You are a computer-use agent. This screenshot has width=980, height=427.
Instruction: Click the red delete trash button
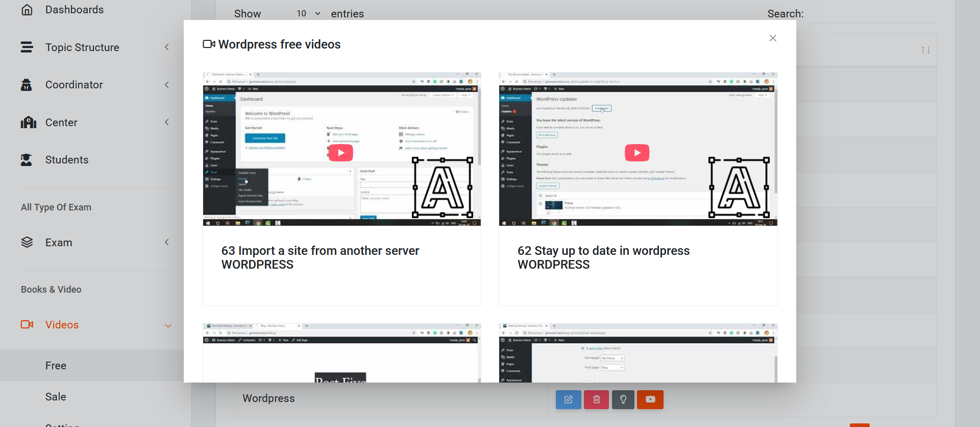click(x=596, y=399)
